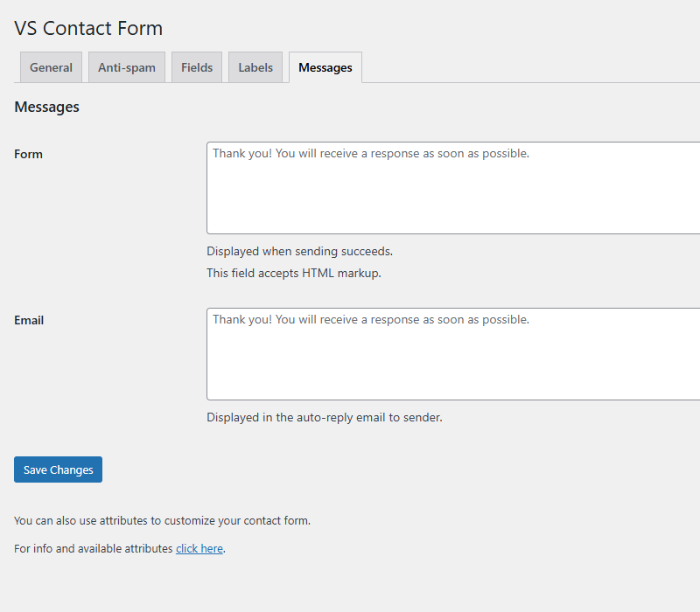Click the auto-reply email description text

pyautogui.click(x=324, y=417)
